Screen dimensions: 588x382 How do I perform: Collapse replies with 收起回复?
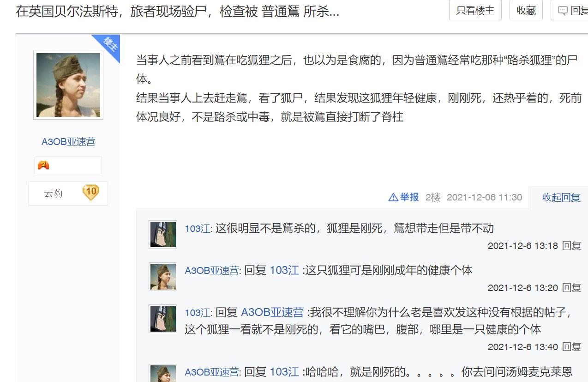coord(561,198)
